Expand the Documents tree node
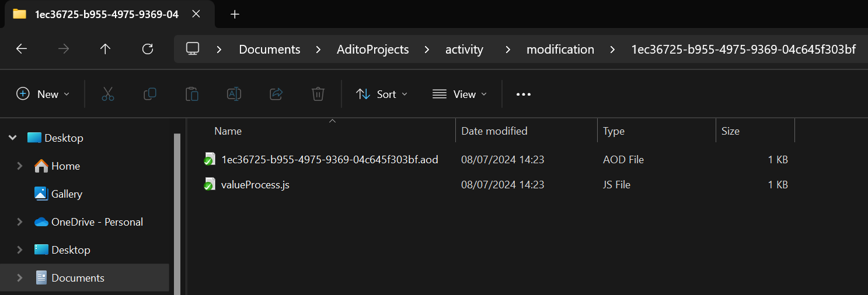 pos(19,278)
